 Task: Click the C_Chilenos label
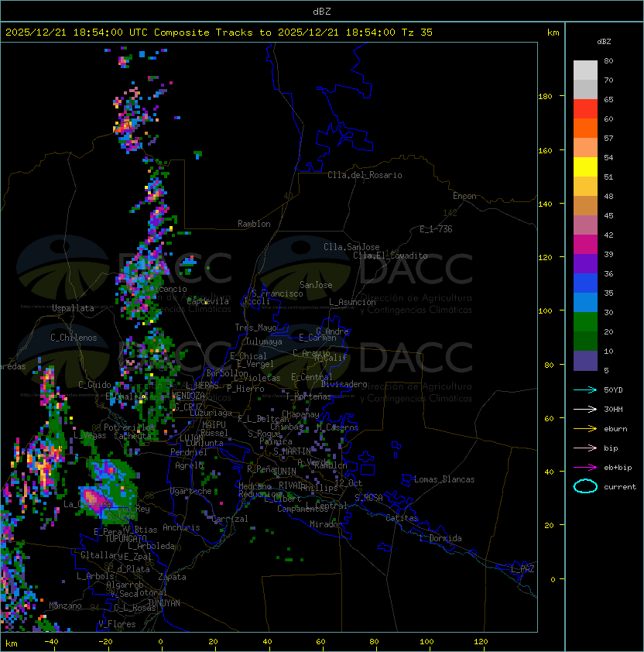point(74,338)
